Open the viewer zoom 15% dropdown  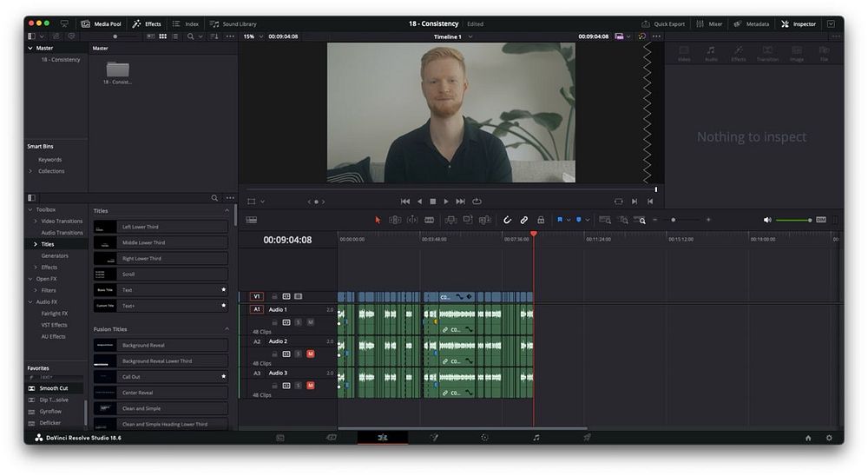253,36
